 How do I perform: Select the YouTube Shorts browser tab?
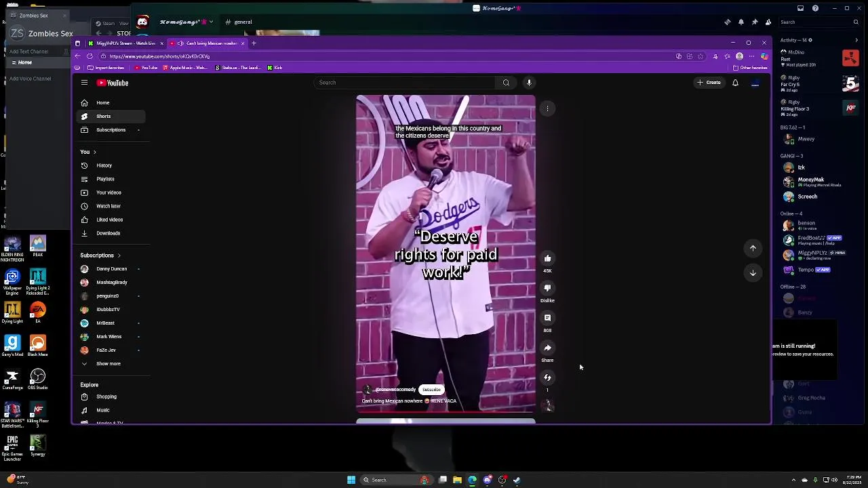coord(207,43)
